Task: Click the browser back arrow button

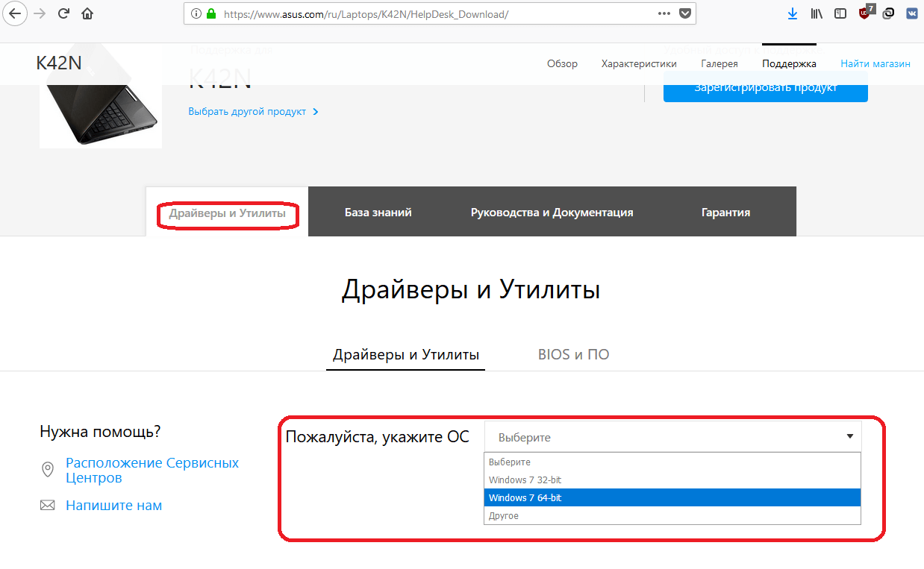Action: coord(15,13)
